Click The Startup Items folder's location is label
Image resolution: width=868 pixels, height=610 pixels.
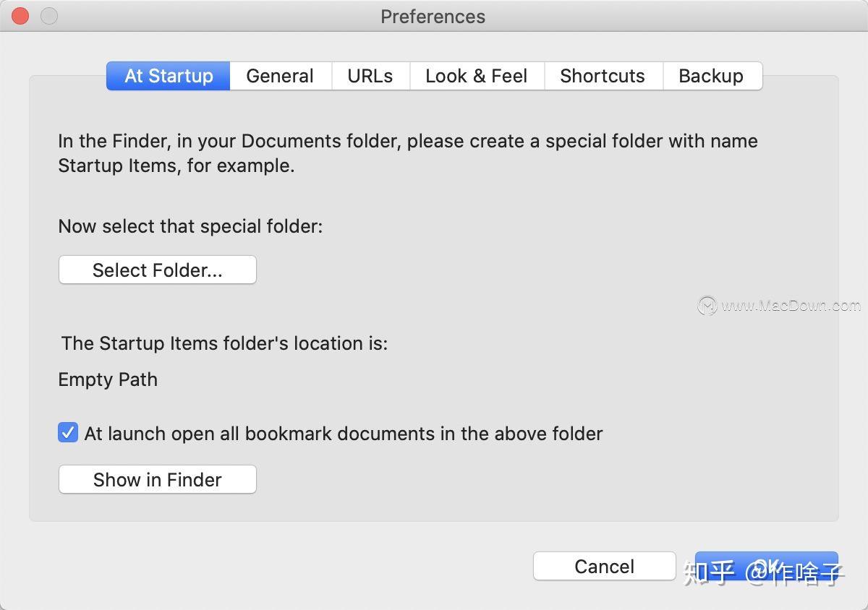(x=224, y=343)
